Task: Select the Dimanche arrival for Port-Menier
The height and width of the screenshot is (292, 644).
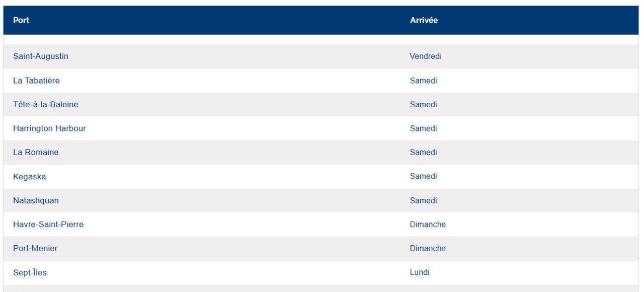Action: [428, 249]
